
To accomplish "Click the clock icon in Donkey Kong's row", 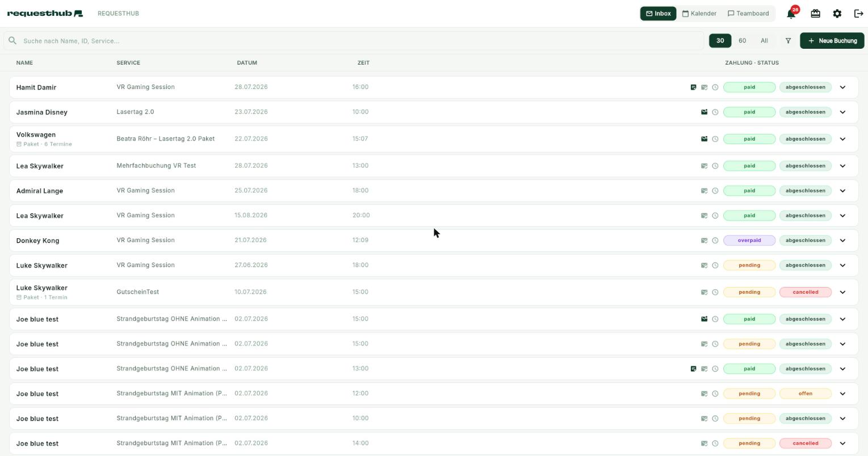I will (x=715, y=240).
